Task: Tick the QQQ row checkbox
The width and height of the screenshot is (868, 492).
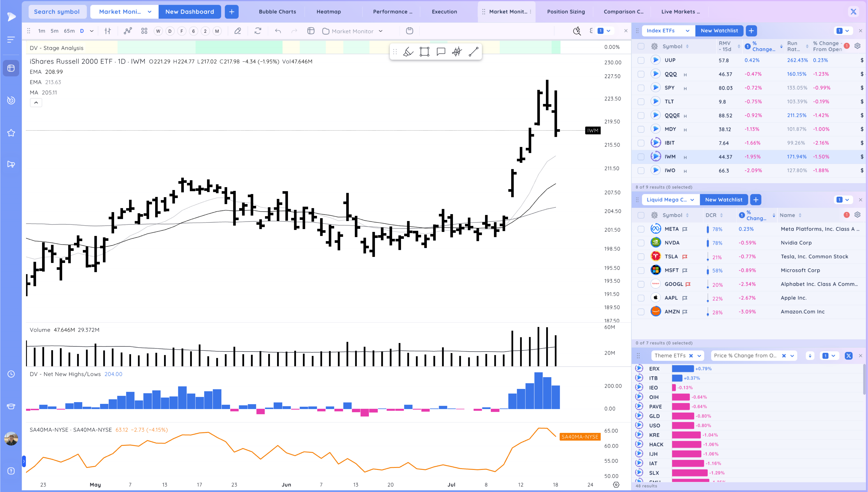Action: (641, 74)
